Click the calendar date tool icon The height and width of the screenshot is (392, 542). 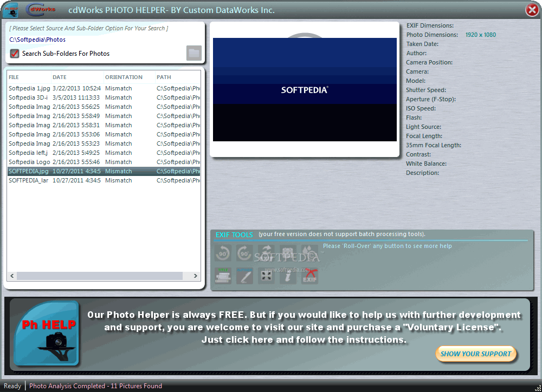288,253
